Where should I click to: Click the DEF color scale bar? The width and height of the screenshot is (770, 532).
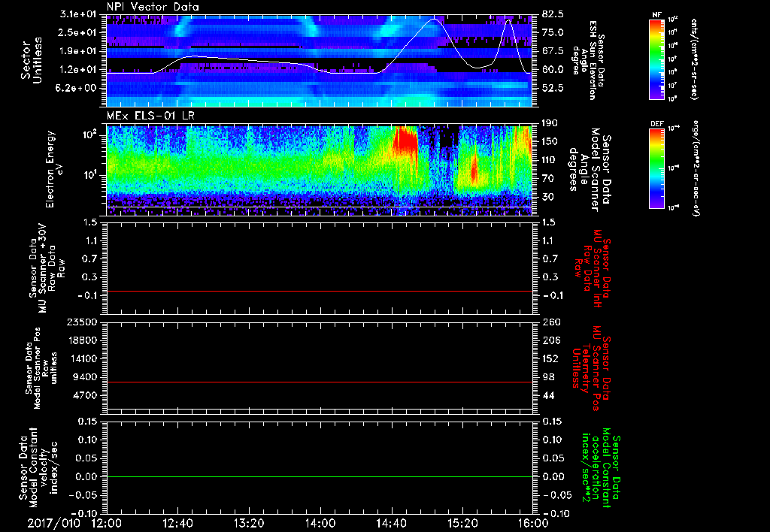click(656, 168)
